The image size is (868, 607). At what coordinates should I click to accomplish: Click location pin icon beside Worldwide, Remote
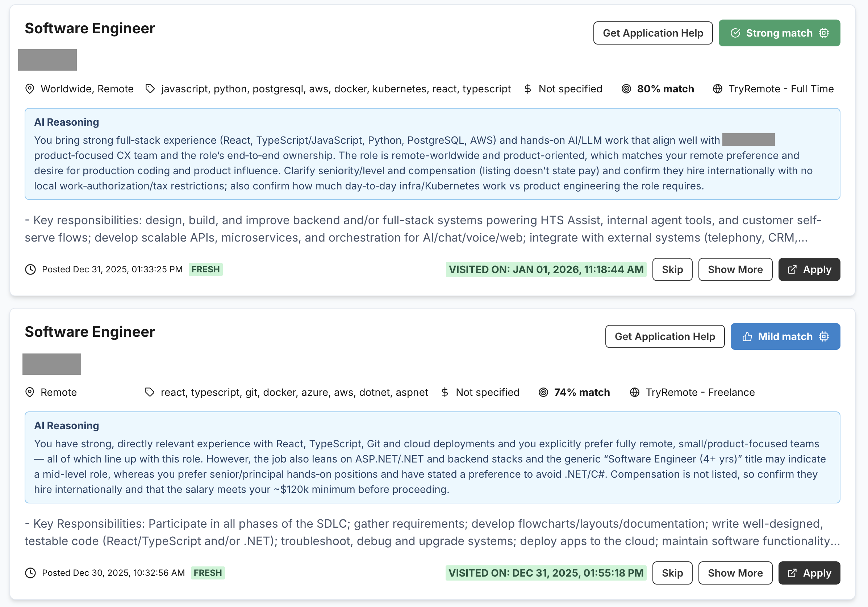click(29, 89)
